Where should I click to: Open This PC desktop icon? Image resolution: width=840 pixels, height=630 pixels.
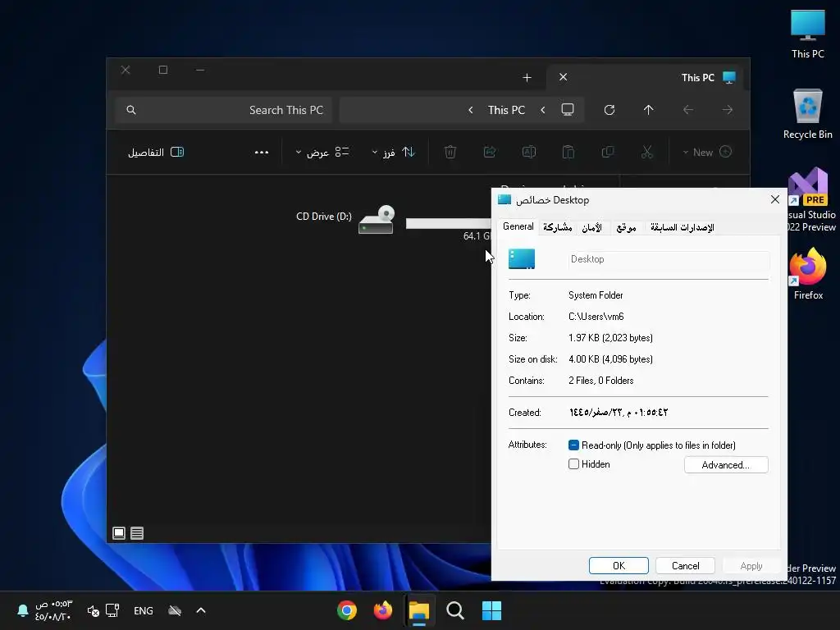click(808, 34)
